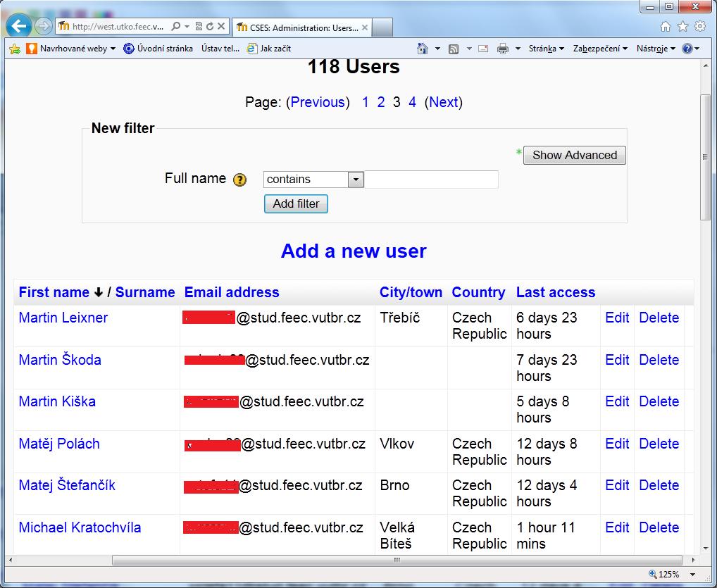717x588 pixels.
Task: Open the 125% zoom level control
Action: click(664, 575)
